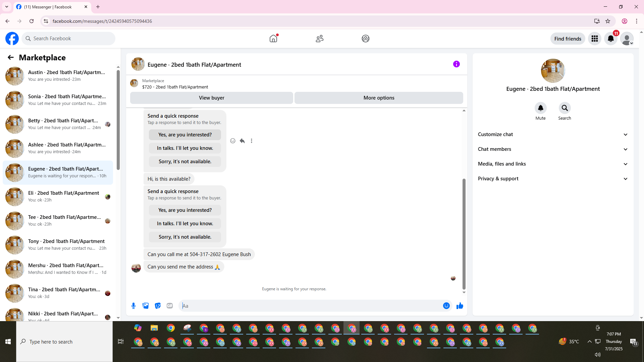Mute the Eugene conversation
Screen dimensions: 644x362
540,108
